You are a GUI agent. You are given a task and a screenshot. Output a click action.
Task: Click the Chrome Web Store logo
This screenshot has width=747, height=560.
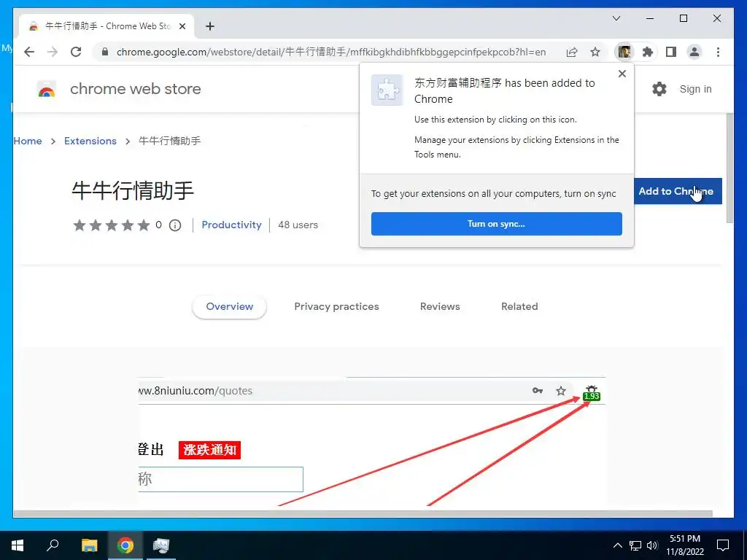(x=46, y=89)
